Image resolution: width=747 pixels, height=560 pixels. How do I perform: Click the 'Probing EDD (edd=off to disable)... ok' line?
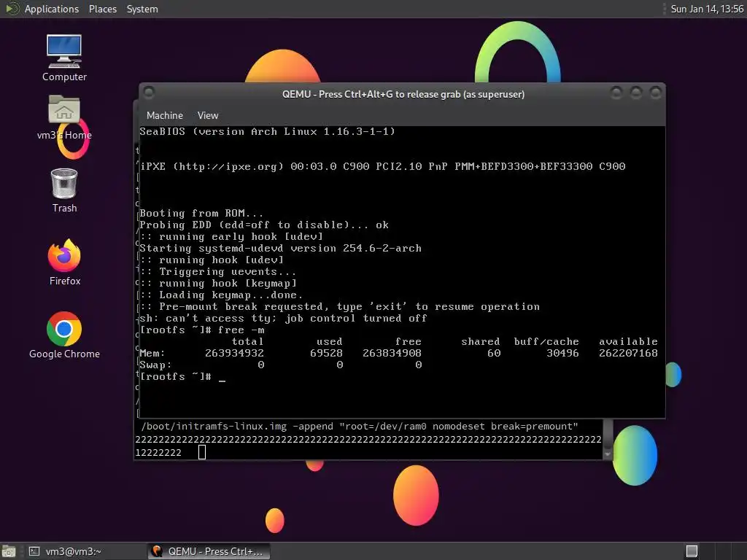pyautogui.click(x=264, y=225)
